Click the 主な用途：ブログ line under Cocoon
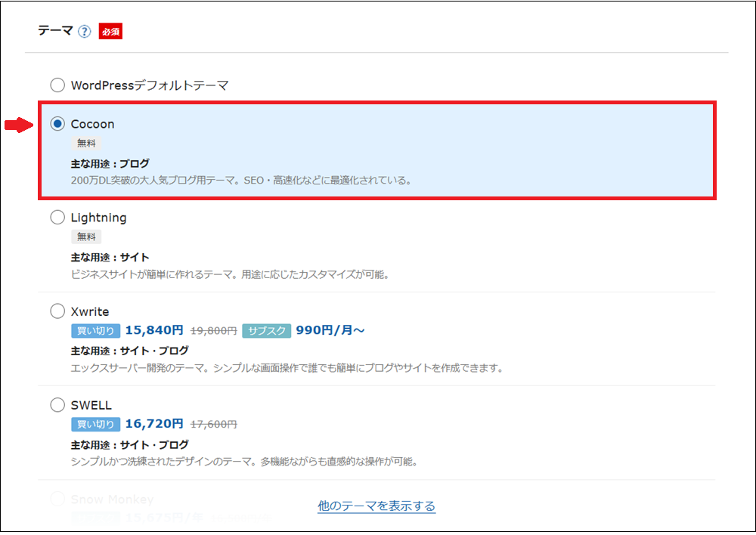Image resolution: width=756 pixels, height=535 pixels. click(110, 164)
